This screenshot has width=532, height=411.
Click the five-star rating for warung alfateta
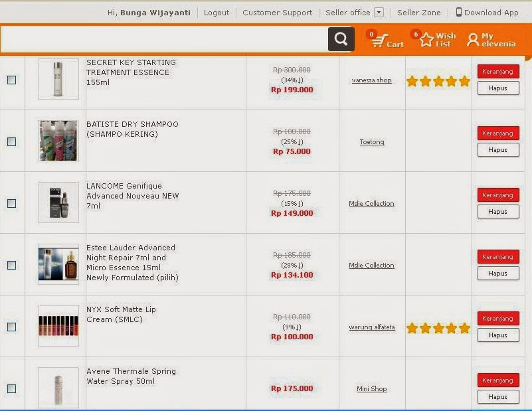(438, 328)
